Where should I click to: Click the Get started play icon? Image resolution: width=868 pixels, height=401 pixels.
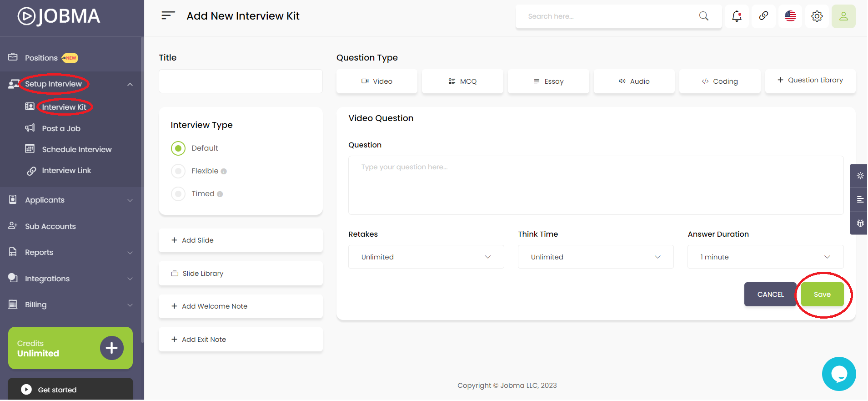click(26, 390)
